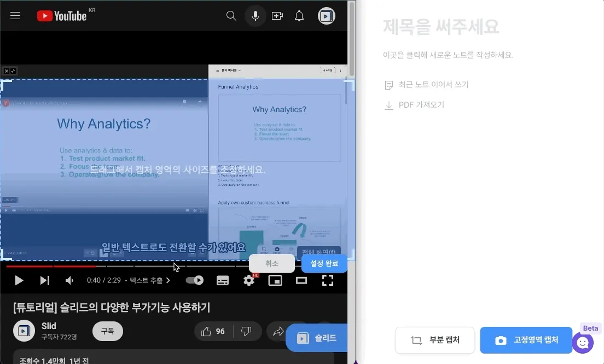The image size is (604, 364).
Task: Continue the recent note via 최근 노트 이어서 쓰기
Action: pos(427,85)
